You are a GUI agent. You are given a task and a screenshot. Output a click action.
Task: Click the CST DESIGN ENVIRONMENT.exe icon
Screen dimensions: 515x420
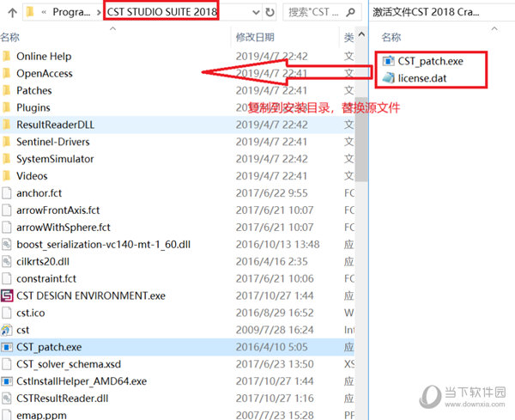(7, 295)
